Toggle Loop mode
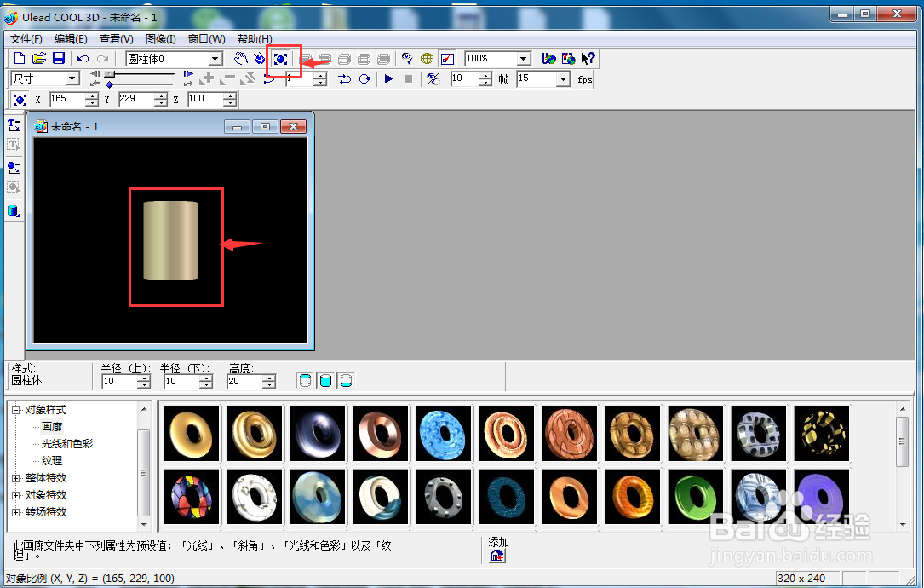The image size is (924, 588). [365, 78]
